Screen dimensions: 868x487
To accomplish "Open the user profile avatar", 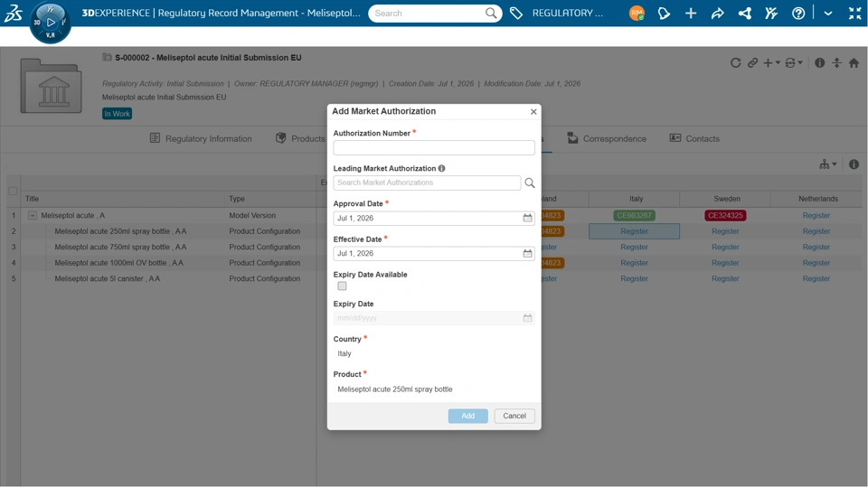I will click(x=637, y=14).
